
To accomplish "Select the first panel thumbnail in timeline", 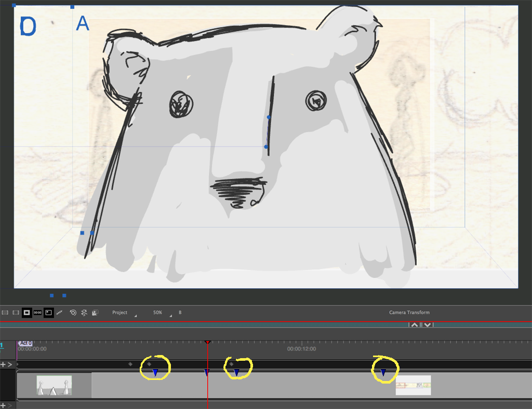I will (x=54, y=385).
